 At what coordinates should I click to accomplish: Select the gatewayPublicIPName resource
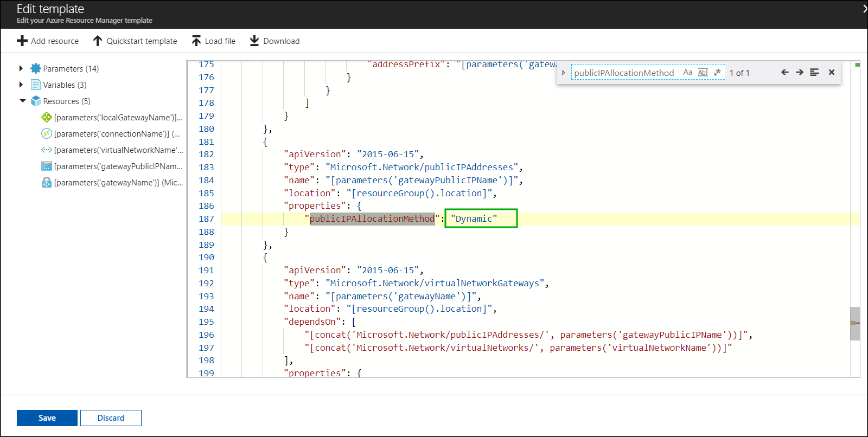coord(112,166)
